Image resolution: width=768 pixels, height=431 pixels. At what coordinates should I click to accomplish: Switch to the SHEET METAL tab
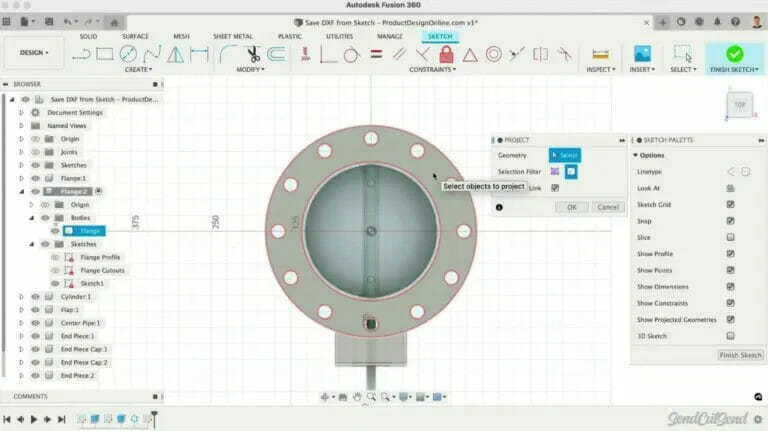click(x=232, y=36)
